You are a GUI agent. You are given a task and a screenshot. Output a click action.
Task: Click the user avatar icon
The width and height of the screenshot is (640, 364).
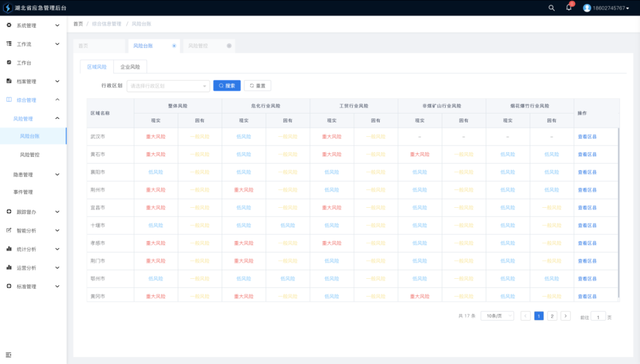pos(587,8)
